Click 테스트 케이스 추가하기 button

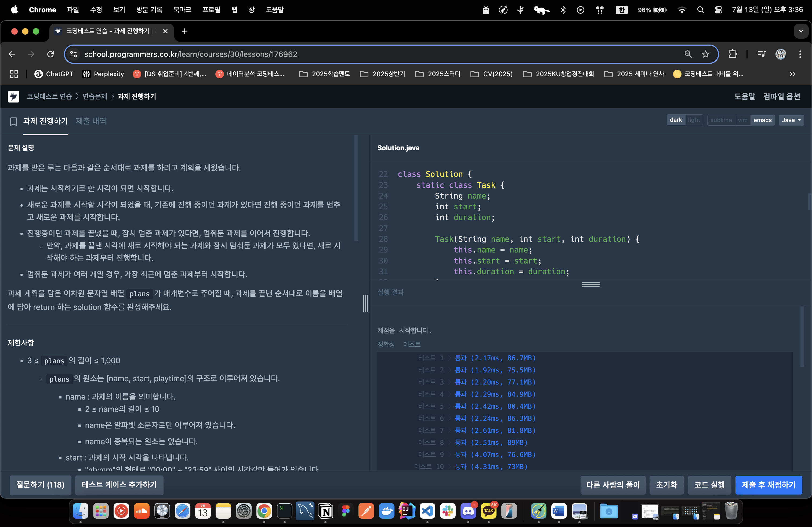coord(119,485)
